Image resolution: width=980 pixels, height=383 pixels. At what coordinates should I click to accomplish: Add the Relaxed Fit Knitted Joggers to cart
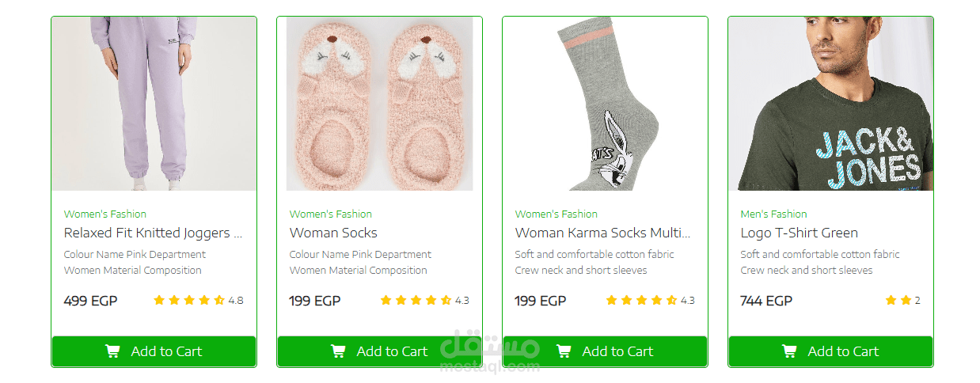point(154,351)
